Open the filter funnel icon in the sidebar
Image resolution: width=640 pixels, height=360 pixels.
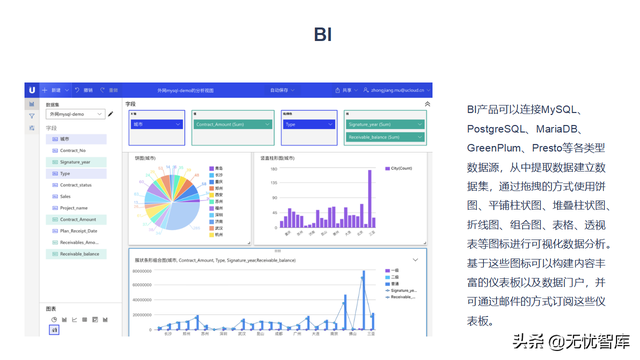click(x=31, y=116)
